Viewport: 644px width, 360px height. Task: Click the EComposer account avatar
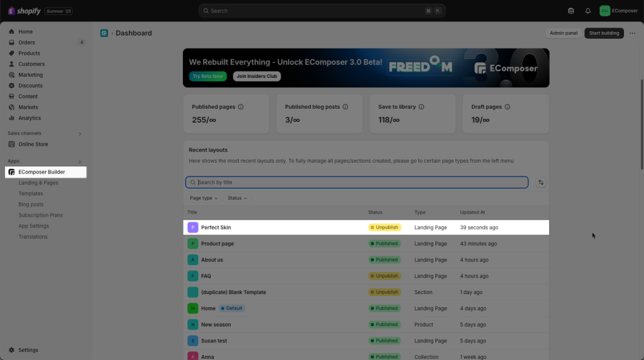[604, 11]
